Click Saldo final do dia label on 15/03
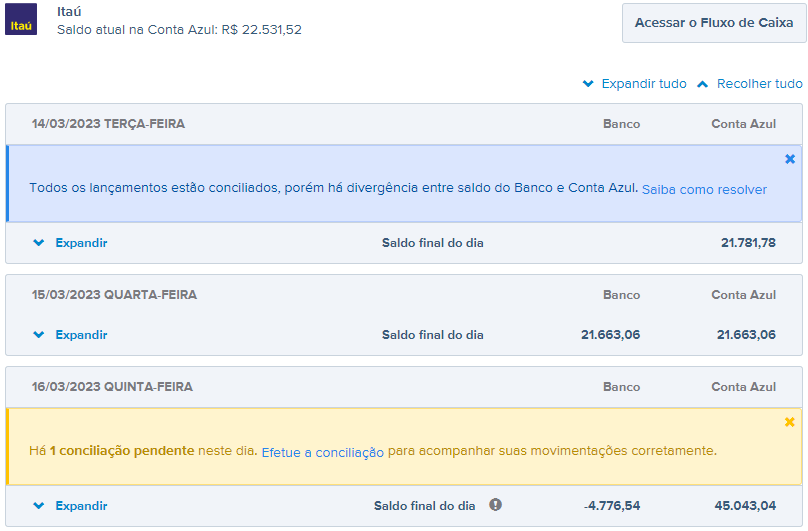 [433, 335]
